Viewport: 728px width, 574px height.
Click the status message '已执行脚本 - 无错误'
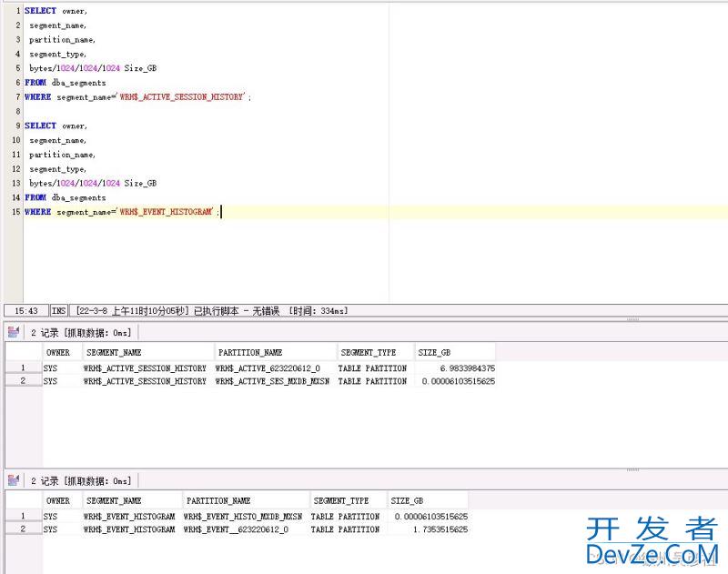click(237, 310)
